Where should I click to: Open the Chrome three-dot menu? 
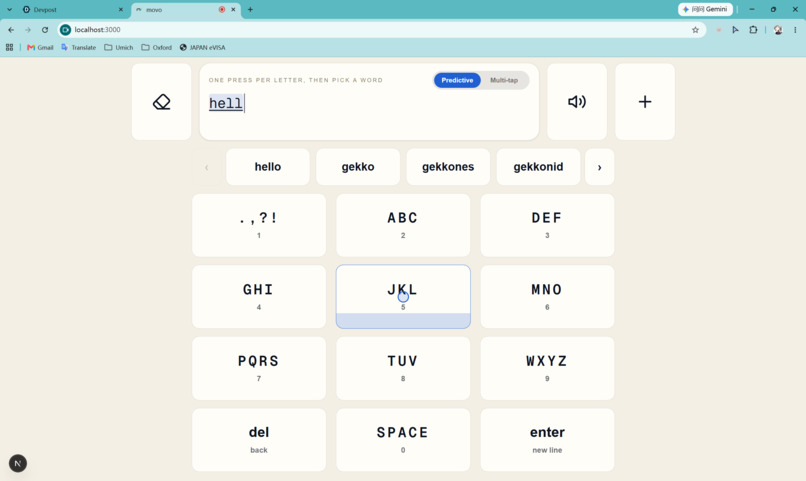pos(795,30)
